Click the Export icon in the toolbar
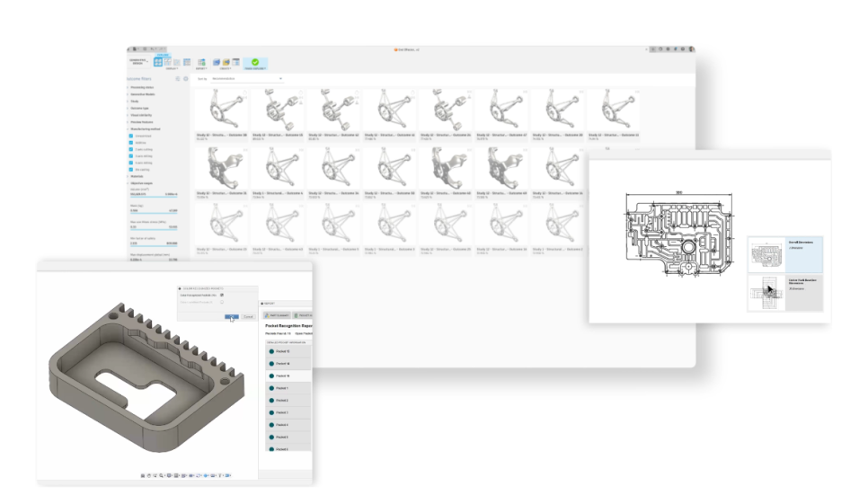Image resolution: width=868 pixels, height=504 pixels. click(x=202, y=61)
